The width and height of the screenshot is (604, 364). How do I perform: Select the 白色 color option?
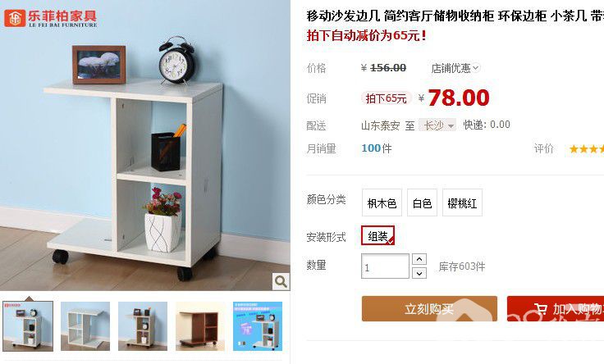click(422, 202)
